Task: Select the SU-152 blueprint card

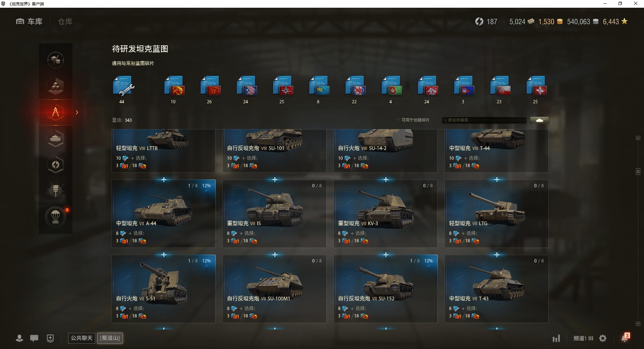Action: tap(385, 289)
